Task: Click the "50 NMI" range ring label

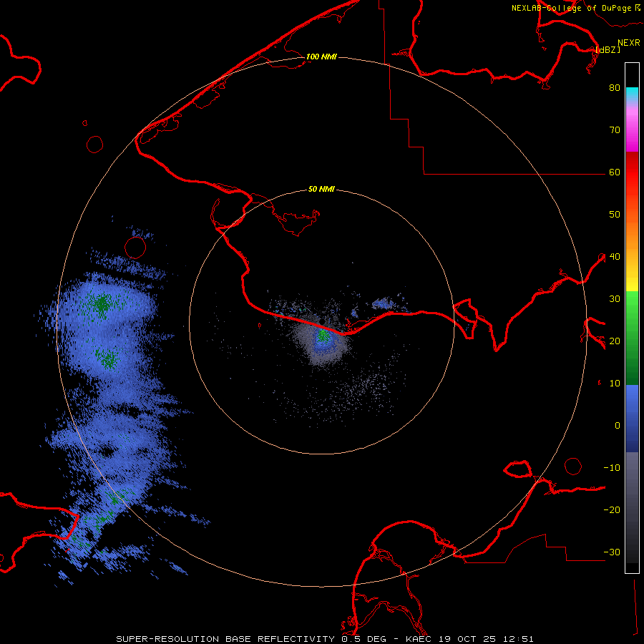Action: pyautogui.click(x=321, y=189)
